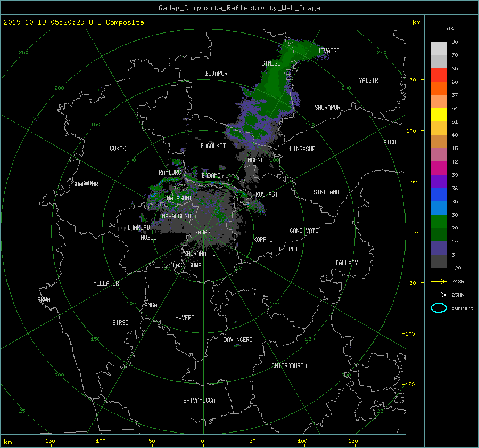Click the SINDGI label on the map

[x=271, y=63]
